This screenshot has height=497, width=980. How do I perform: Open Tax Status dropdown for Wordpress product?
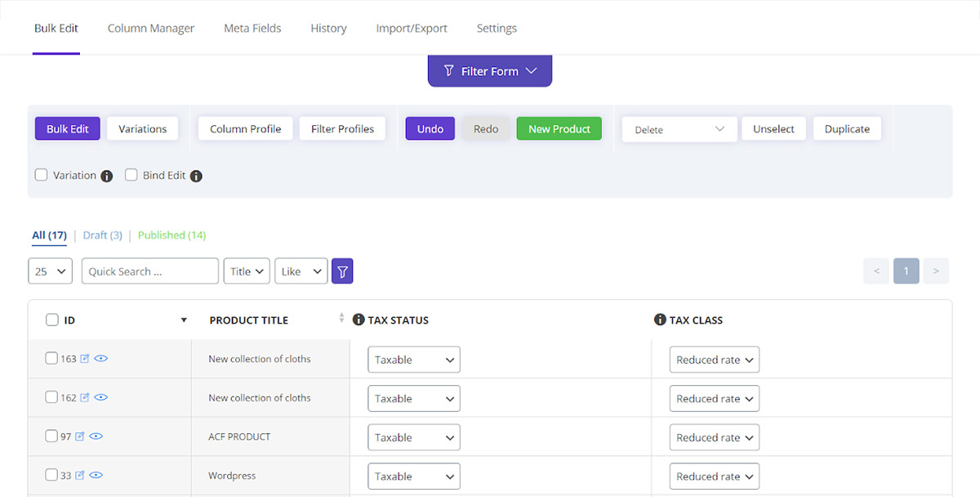pyautogui.click(x=414, y=477)
